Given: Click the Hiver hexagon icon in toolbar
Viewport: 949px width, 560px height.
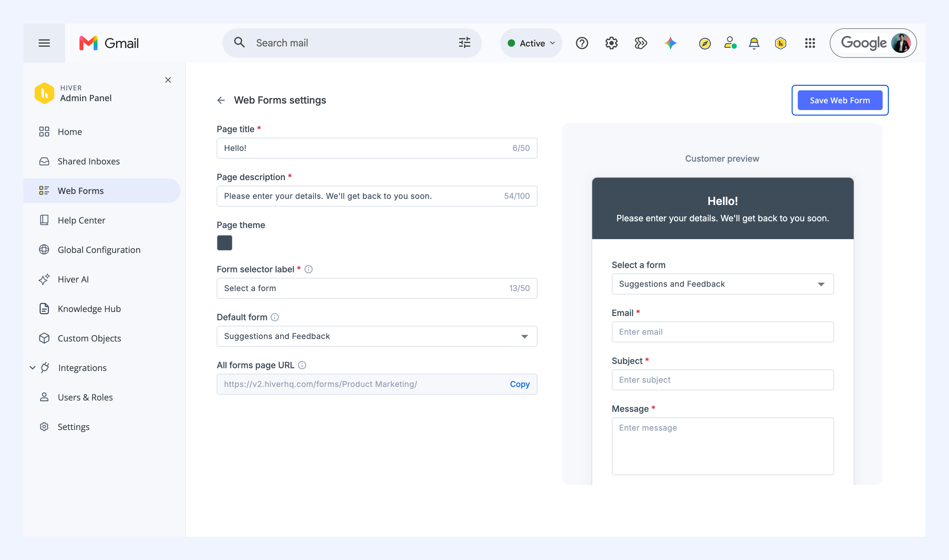Looking at the screenshot, I should [780, 43].
